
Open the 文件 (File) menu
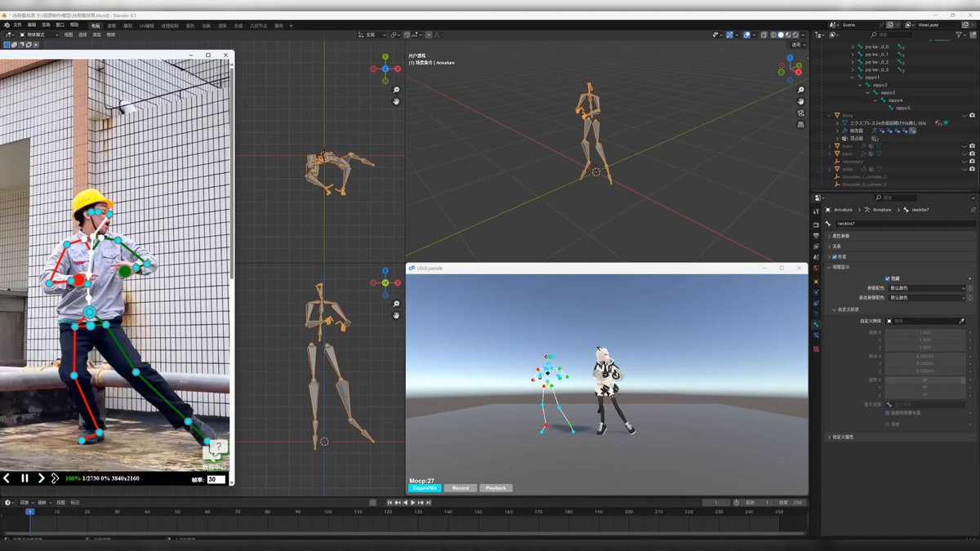point(18,25)
